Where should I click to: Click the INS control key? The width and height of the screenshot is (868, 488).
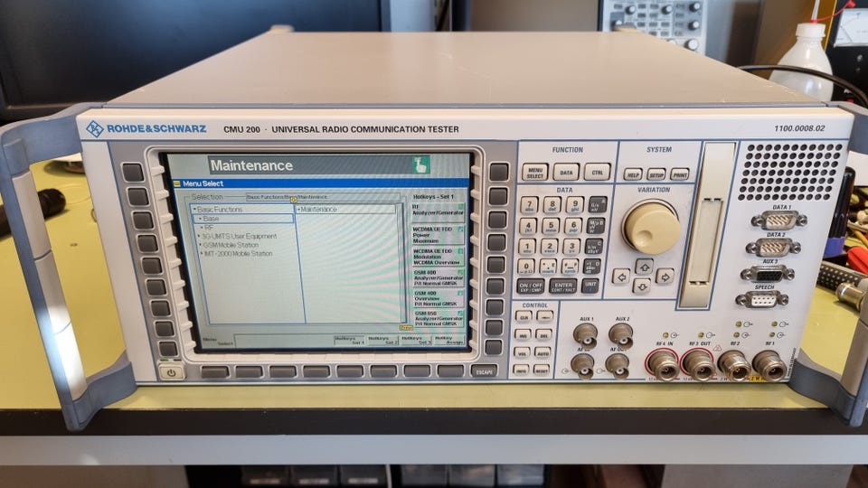(x=522, y=334)
